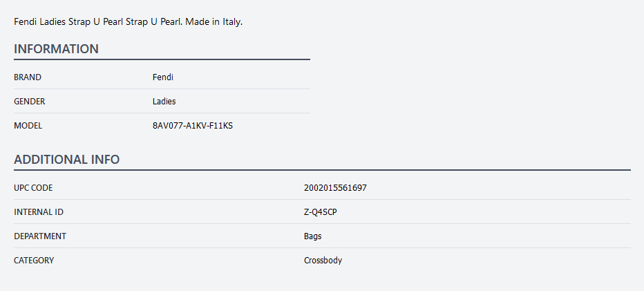Screen dimensions: 644x291
Task: Select the ADDITIONAL INFO heading
Action: coord(67,160)
